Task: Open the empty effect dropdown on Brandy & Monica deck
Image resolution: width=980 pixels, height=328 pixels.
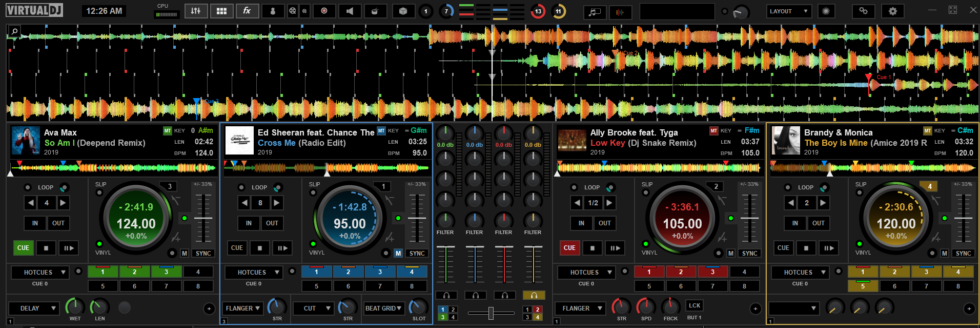Action: [x=793, y=308]
